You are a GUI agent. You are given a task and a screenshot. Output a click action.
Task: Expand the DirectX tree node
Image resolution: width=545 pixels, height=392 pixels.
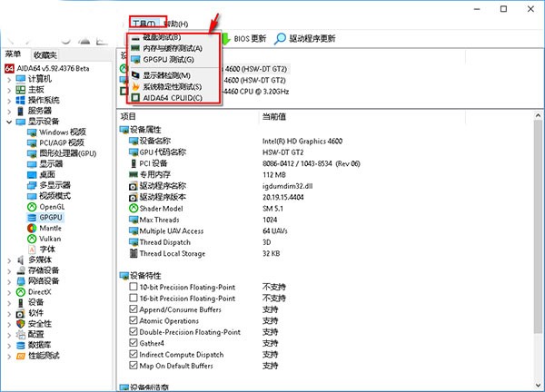(8, 291)
